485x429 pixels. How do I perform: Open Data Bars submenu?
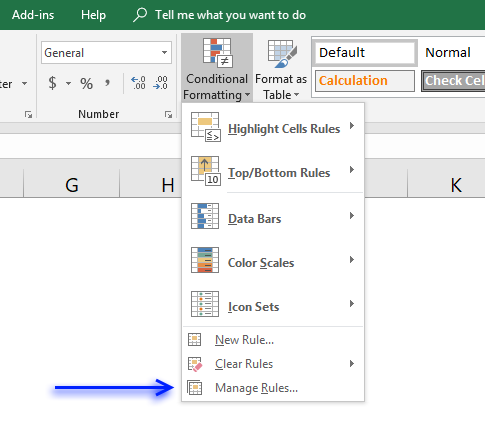click(x=273, y=217)
